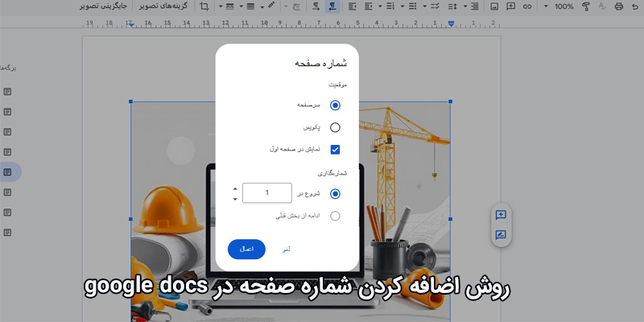The image size is (644, 322).
Task: Click the add comment toolbar icon
Action: (511, 6)
